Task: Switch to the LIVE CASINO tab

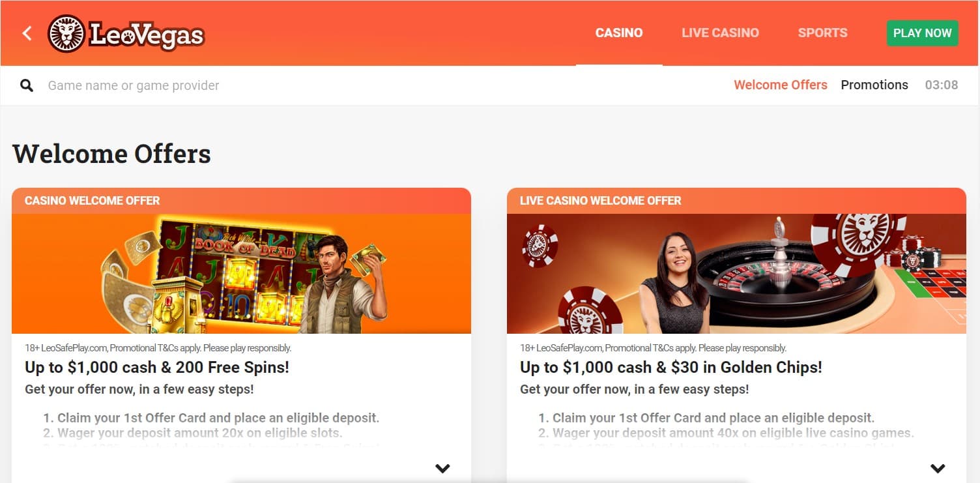Action: 720,33
